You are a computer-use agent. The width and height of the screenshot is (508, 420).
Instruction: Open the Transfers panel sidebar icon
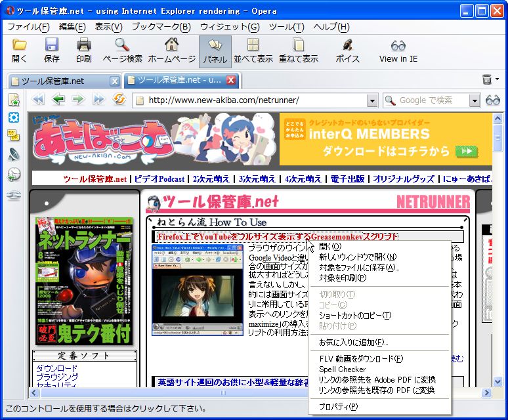(x=14, y=155)
